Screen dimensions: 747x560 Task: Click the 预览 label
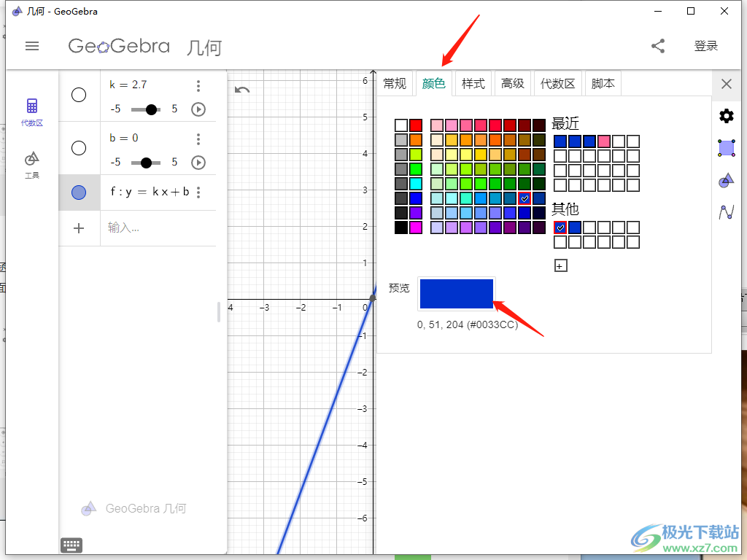click(399, 288)
